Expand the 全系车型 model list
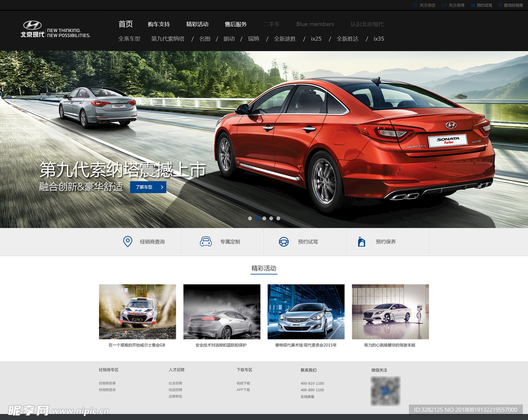The image size is (528, 420). (129, 39)
